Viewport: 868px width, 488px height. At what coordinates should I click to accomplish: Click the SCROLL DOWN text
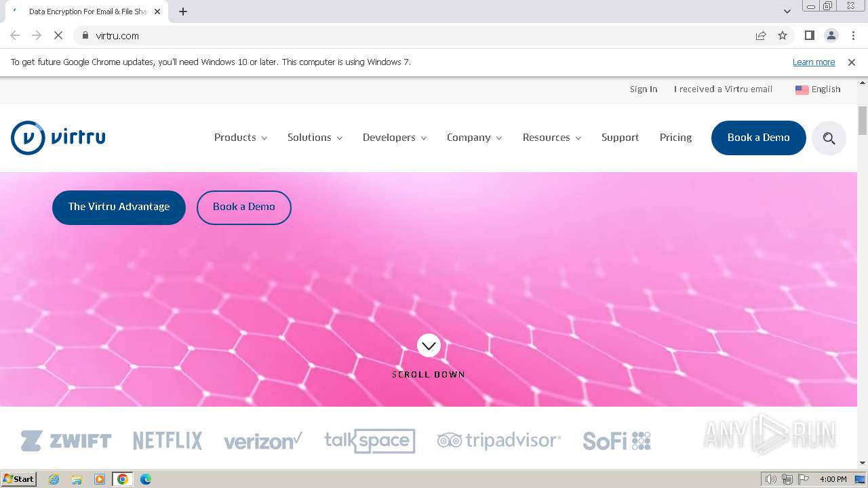(x=429, y=374)
